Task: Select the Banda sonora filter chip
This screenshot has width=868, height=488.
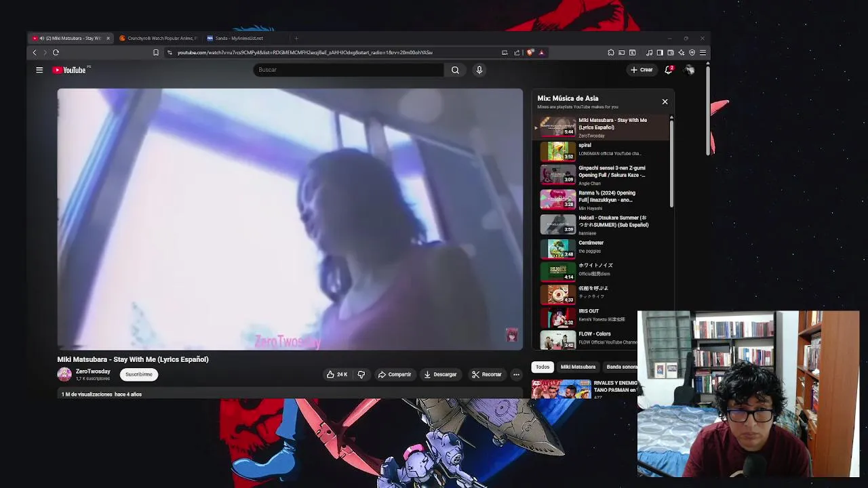Action: 621,367
